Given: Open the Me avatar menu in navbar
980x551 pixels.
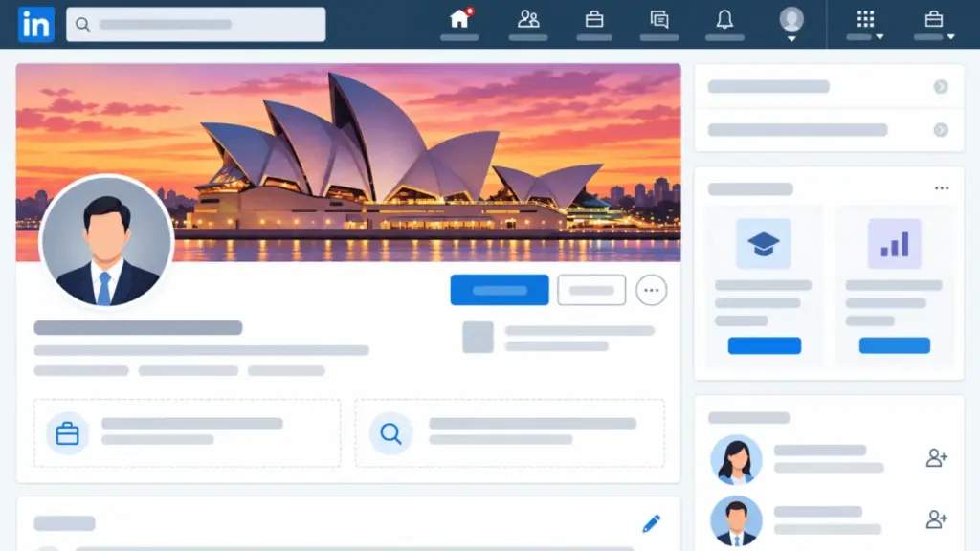Looking at the screenshot, I should click(791, 24).
